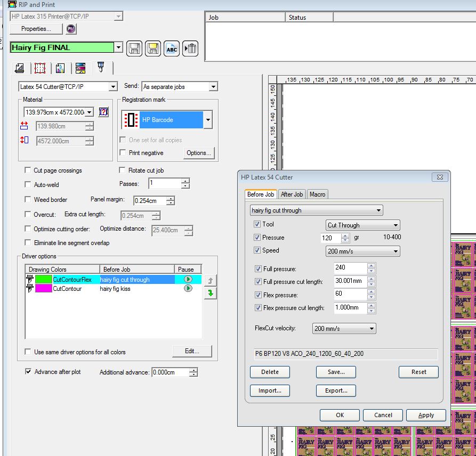Image resolution: width=476 pixels, height=456 pixels.
Task: Toggle pause for CutContour row
Action: 188,288
